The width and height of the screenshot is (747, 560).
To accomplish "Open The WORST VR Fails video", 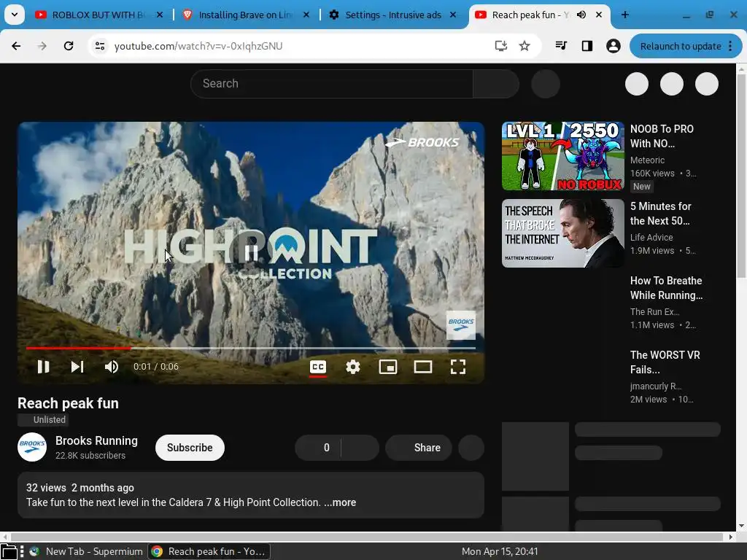I will tap(665, 362).
